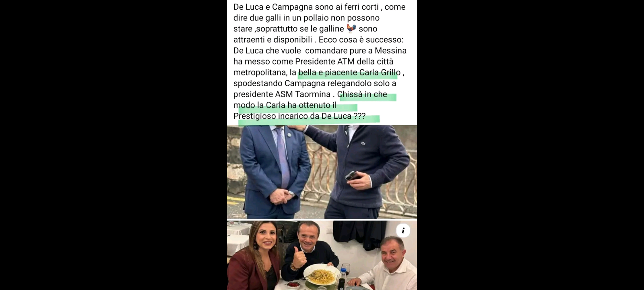
Task: Click the smartphone held in the hand
Action: pos(353,175)
